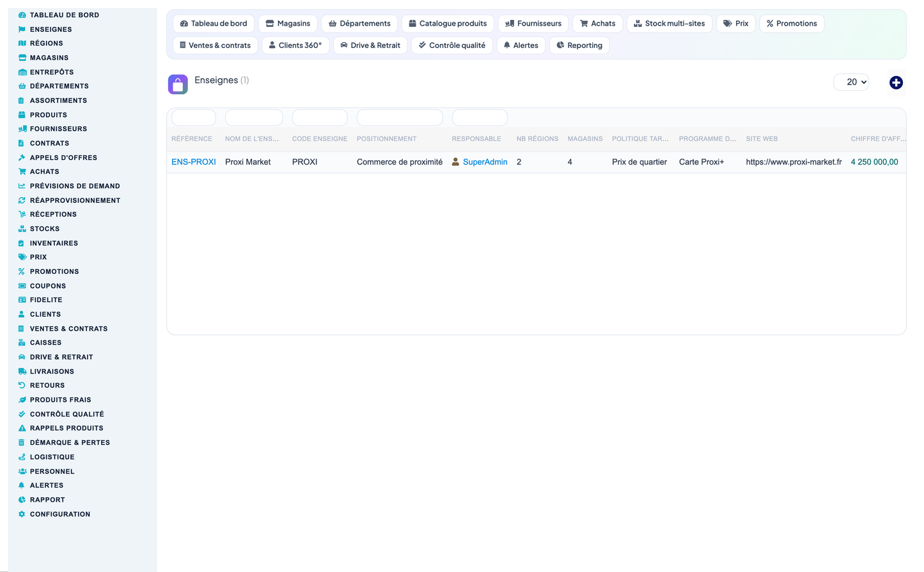Click the Réapprovisionnement refresh icon

pos(22,200)
